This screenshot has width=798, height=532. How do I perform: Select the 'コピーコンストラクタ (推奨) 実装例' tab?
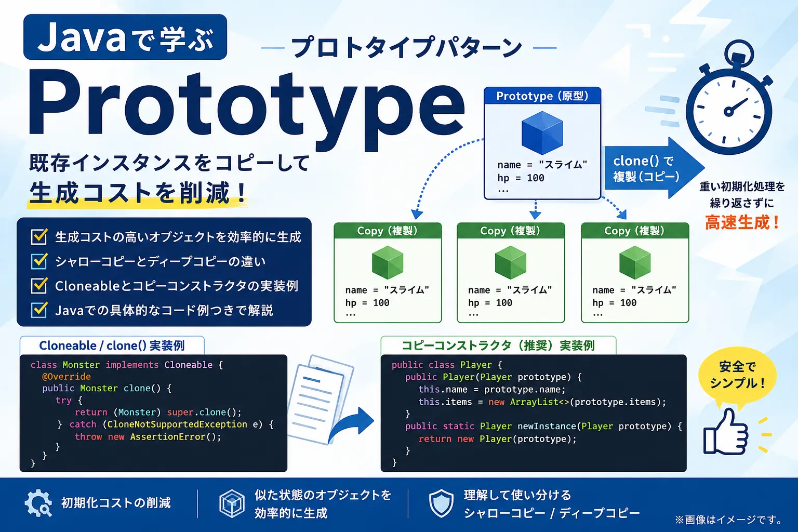[x=498, y=345]
